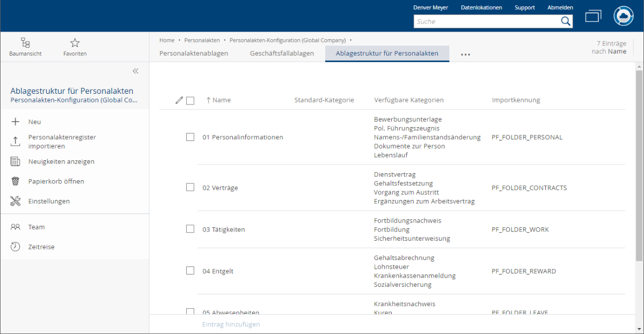Click into the Suche search field

pyautogui.click(x=486, y=21)
